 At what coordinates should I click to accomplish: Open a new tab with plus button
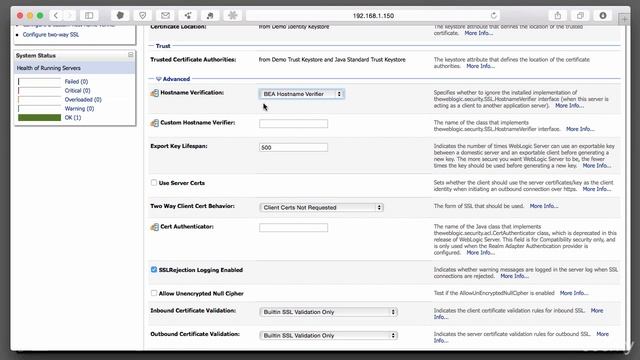click(624, 18)
